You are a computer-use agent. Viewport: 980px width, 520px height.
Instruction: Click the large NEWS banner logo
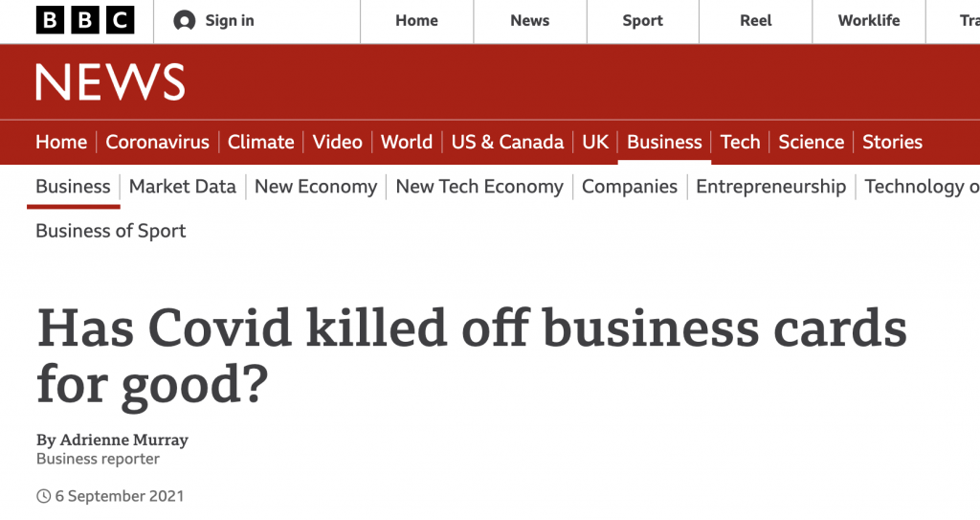pyautogui.click(x=110, y=82)
